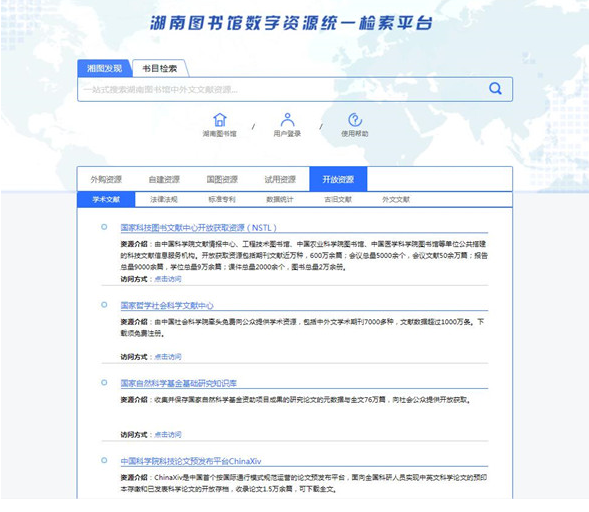This screenshot has height=512, width=589.
Task: Click the magnifier search icon
Action: click(x=495, y=89)
